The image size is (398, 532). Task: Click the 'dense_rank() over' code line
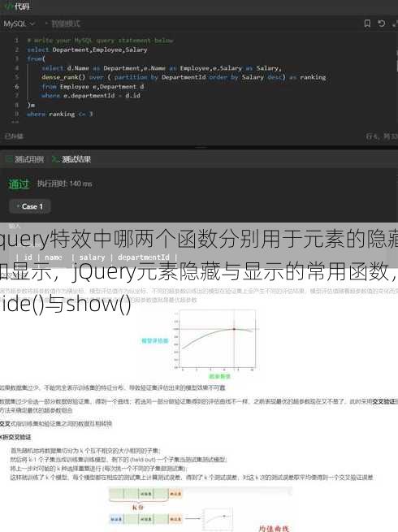(184, 77)
